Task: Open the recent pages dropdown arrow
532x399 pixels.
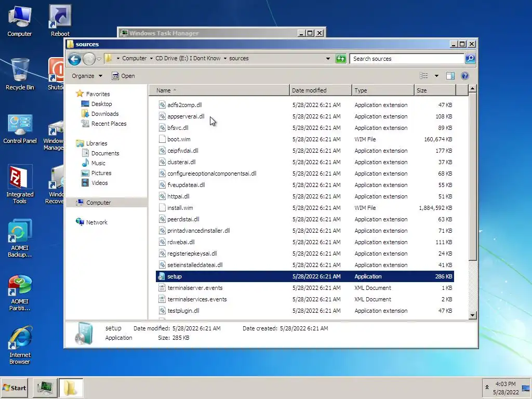Action: [x=99, y=59]
